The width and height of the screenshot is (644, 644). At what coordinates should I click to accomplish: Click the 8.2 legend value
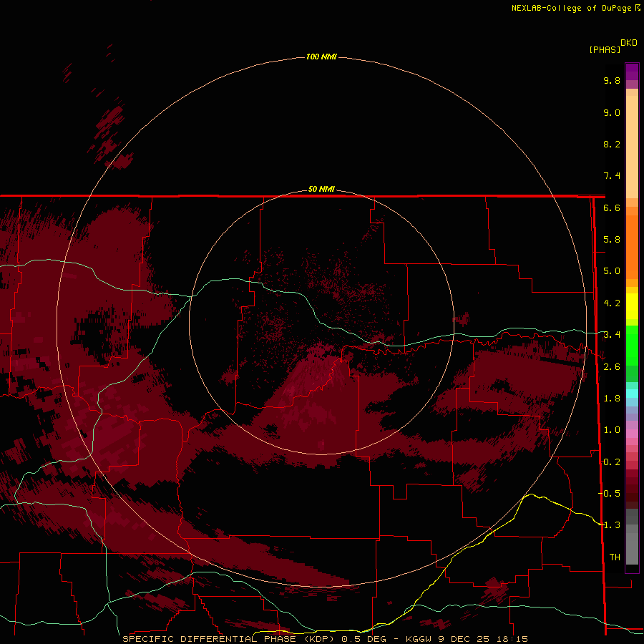pyautogui.click(x=612, y=144)
